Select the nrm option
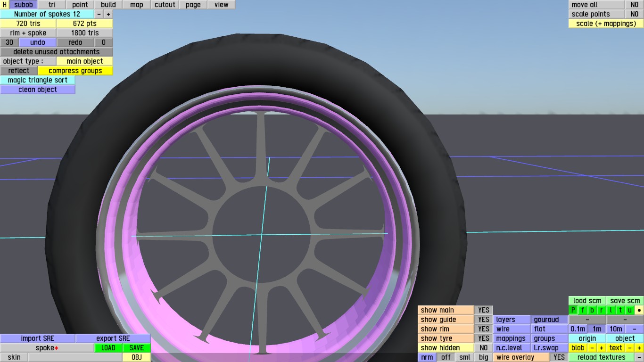Viewport: 644px width, 362px height. [x=427, y=357]
